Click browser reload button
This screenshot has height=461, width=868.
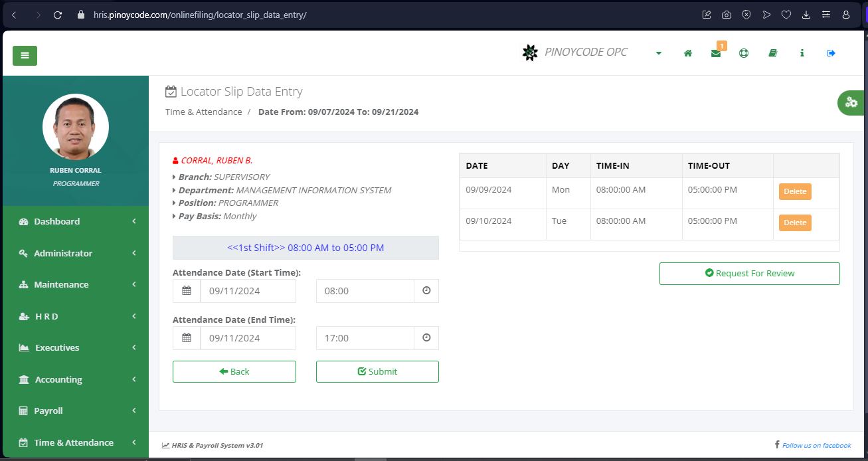point(58,15)
